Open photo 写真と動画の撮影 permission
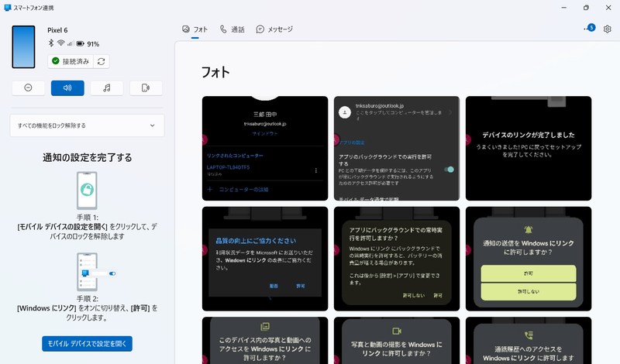Screen dimensions: 620x364 397,340
